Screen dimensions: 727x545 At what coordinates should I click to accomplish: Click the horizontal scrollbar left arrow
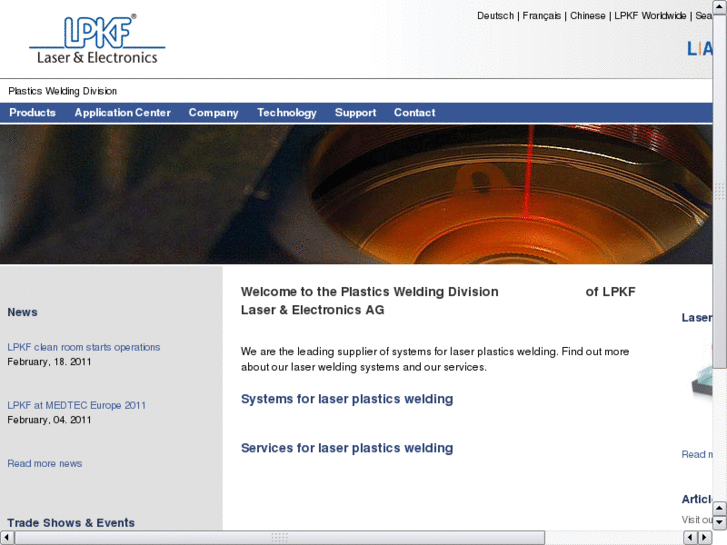[x=6, y=537]
